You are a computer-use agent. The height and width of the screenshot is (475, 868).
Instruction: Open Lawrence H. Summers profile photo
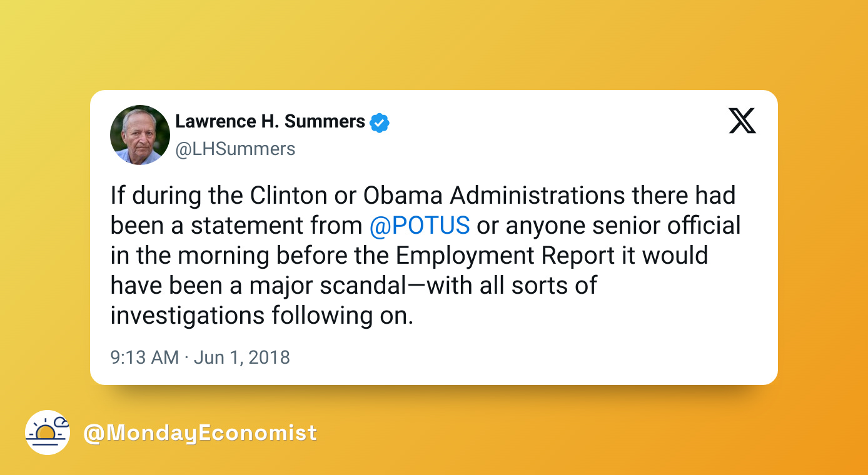(140, 135)
